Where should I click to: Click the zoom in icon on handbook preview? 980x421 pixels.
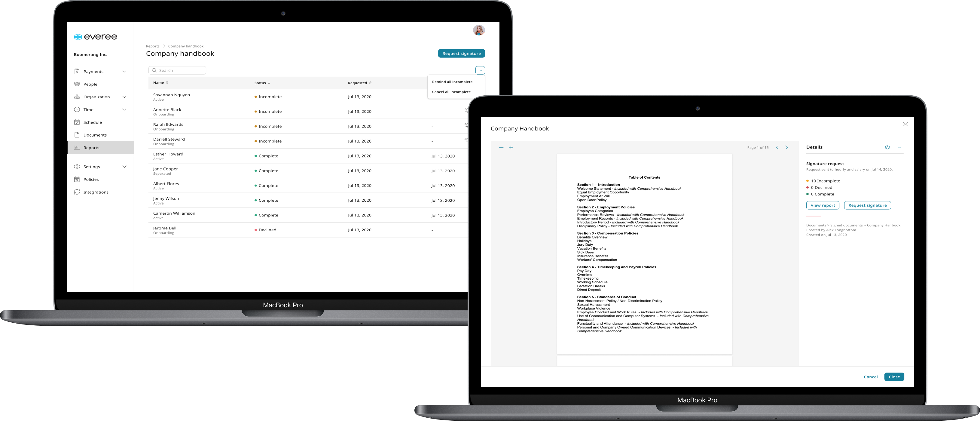click(x=511, y=147)
